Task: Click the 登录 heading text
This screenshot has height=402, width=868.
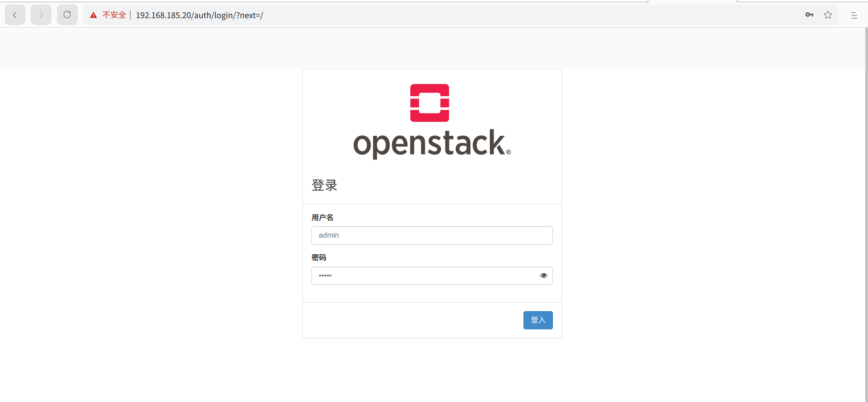Action: 324,185
